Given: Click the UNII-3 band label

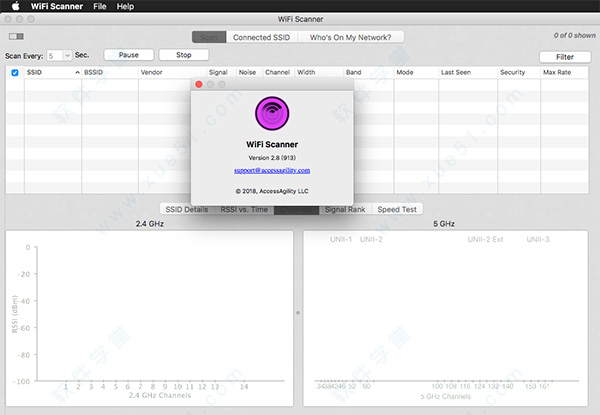Looking at the screenshot, I should pos(538,239).
